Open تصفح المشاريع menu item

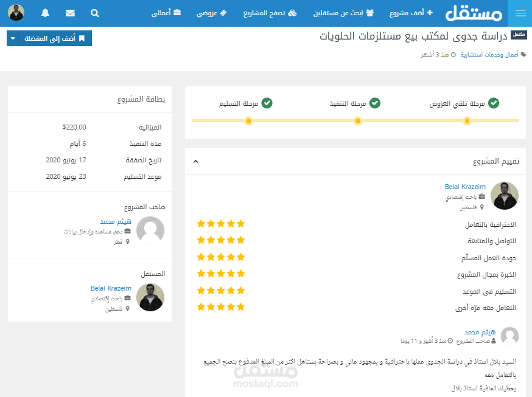tap(270, 13)
